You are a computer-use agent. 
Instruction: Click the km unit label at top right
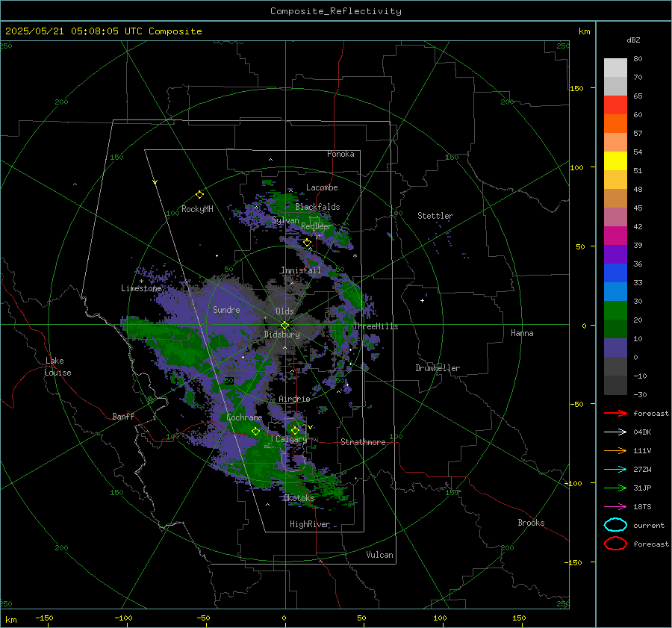click(x=584, y=31)
